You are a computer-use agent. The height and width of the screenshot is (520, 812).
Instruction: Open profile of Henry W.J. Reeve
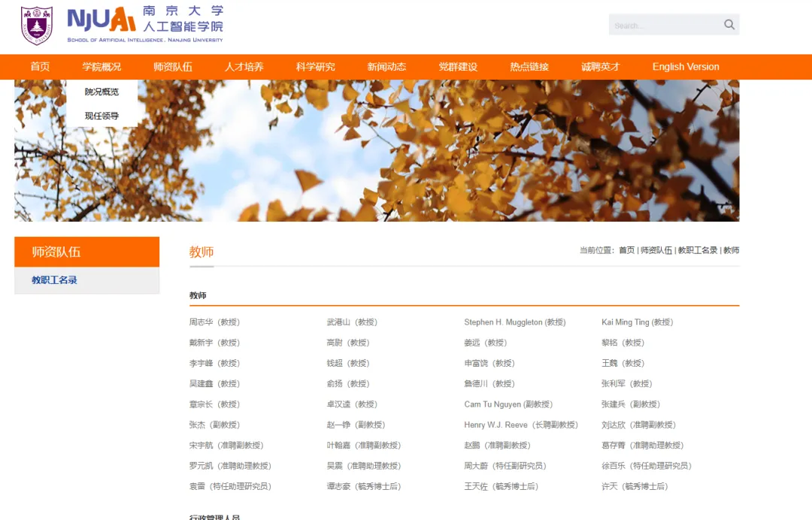(x=521, y=425)
